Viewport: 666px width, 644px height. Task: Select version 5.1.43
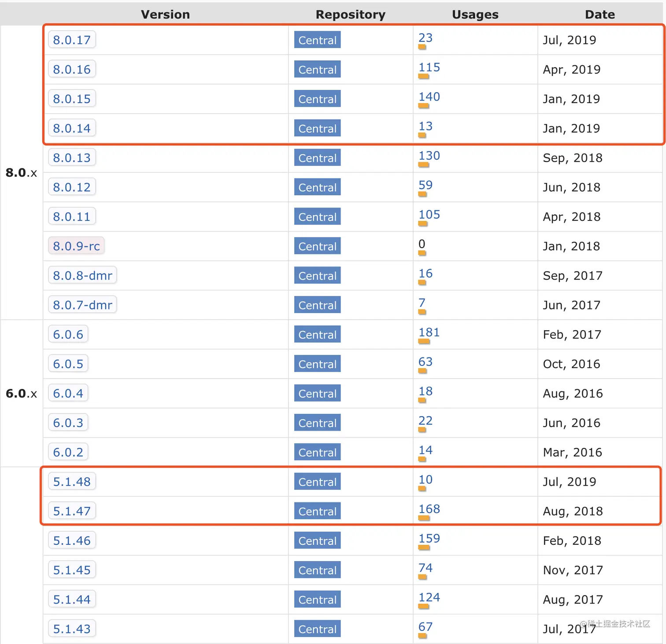(x=72, y=629)
